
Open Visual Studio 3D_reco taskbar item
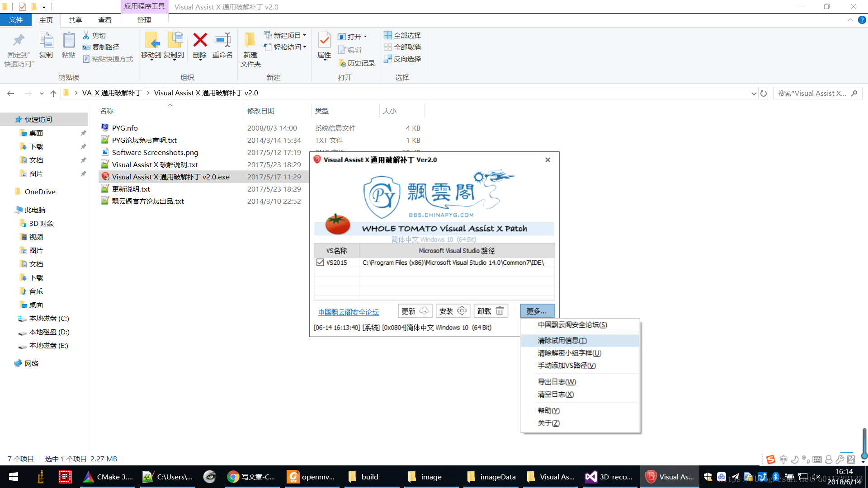tap(609, 477)
